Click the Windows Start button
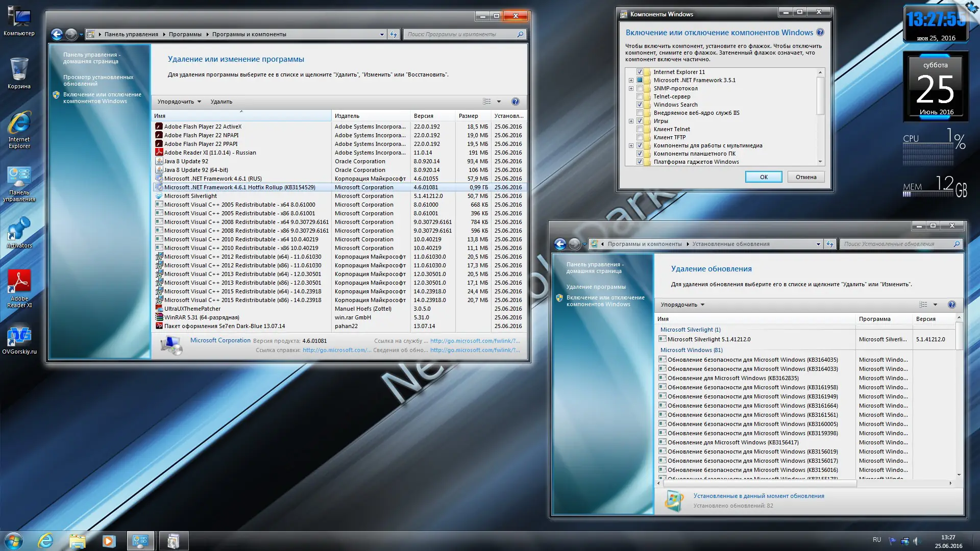The width and height of the screenshot is (980, 551). click(x=14, y=541)
